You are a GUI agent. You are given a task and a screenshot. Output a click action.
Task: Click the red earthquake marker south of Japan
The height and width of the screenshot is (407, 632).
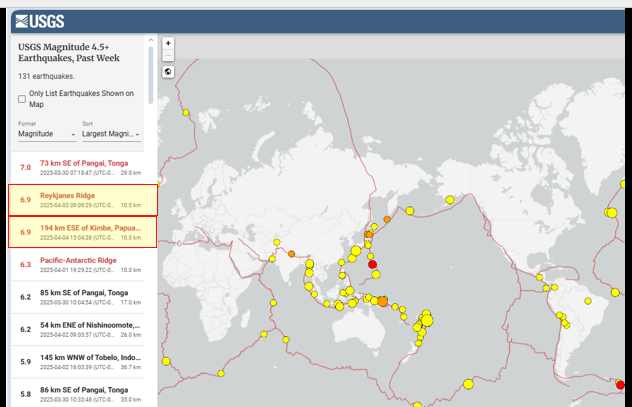[372, 264]
